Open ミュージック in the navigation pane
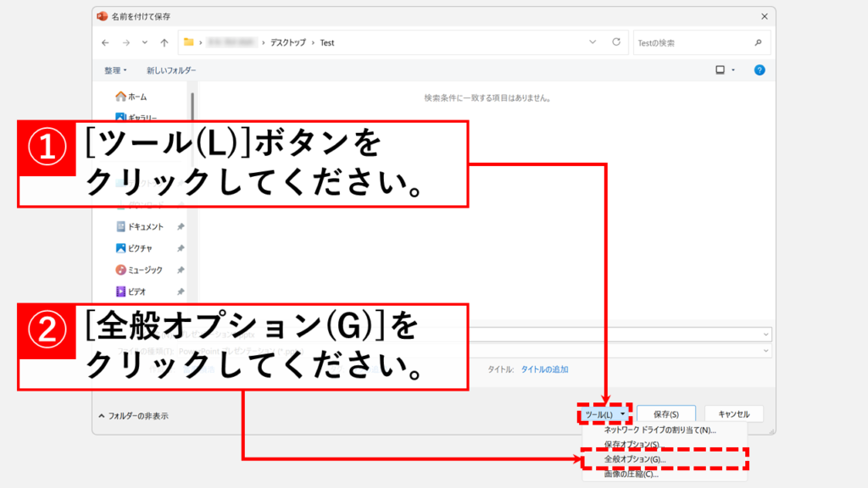Screen dimensions: 868x488 click(139, 270)
